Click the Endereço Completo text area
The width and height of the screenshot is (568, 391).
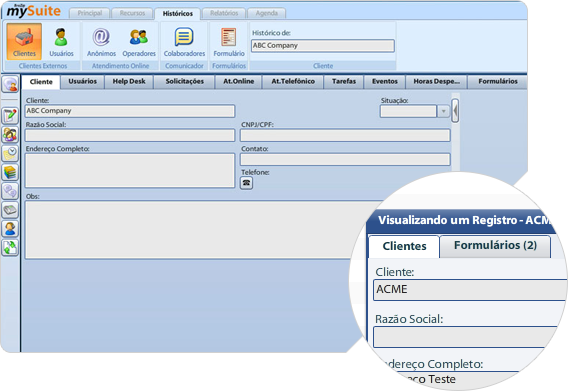coord(130,170)
